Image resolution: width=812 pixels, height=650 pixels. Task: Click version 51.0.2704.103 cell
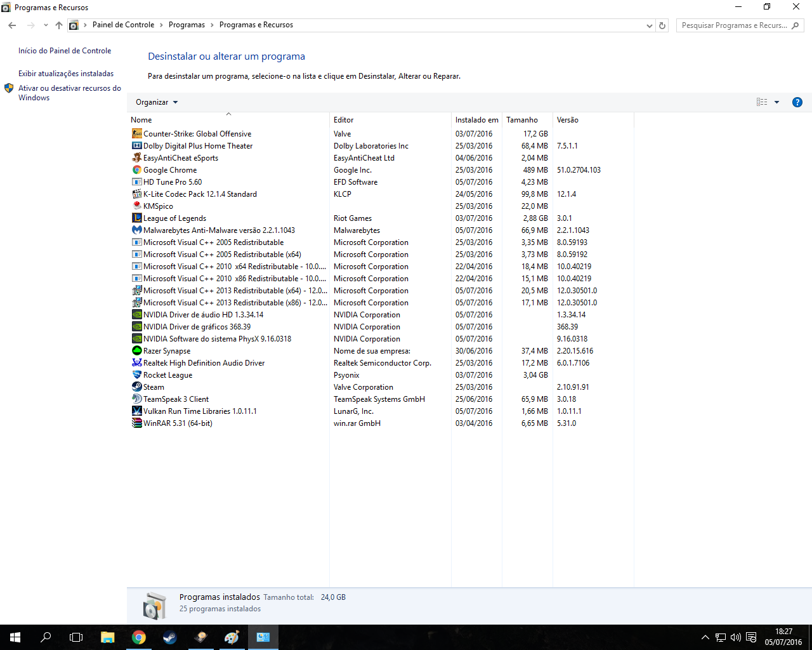click(x=579, y=170)
